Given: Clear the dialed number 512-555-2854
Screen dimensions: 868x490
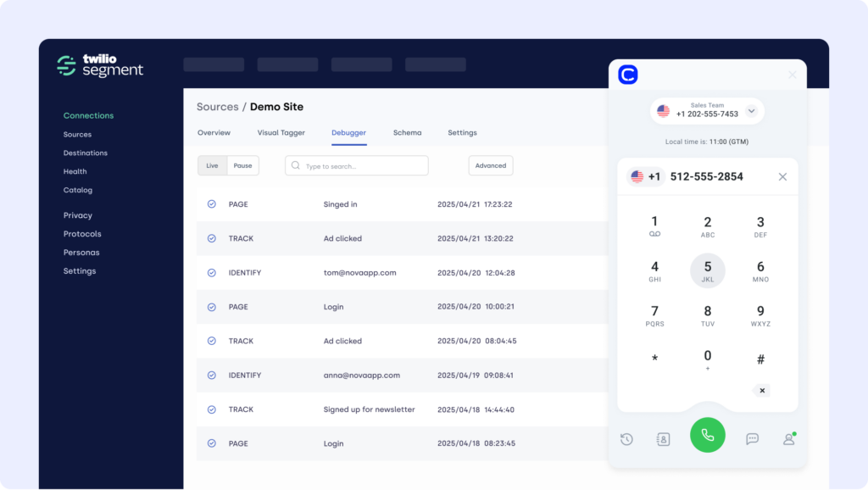Looking at the screenshot, I should (x=782, y=177).
